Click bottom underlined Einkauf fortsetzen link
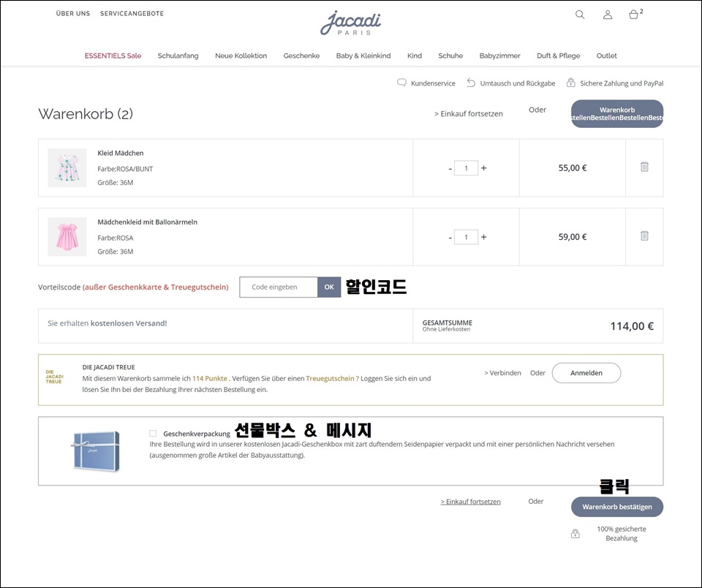 [470, 502]
